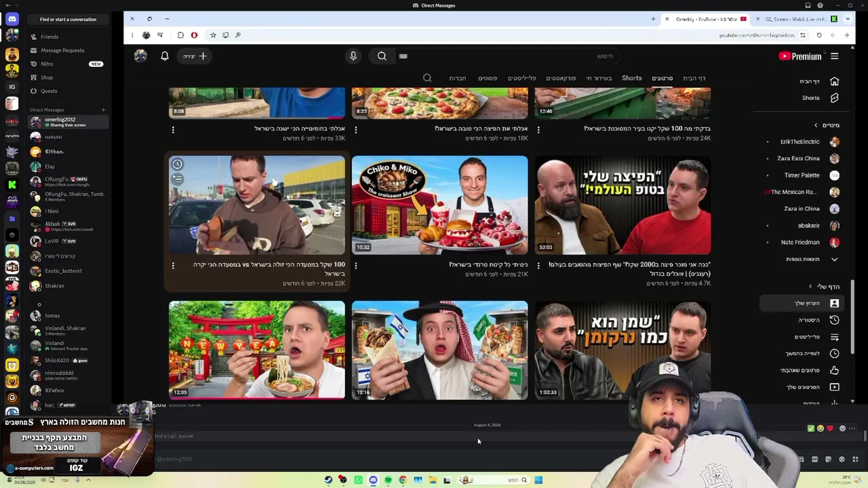This screenshot has height=488, width=868.
Task: Go to Timer Palette channel
Action: point(803,175)
